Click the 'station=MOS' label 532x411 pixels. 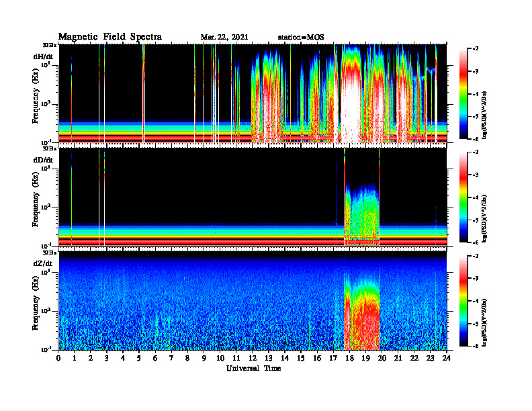pyautogui.click(x=301, y=37)
